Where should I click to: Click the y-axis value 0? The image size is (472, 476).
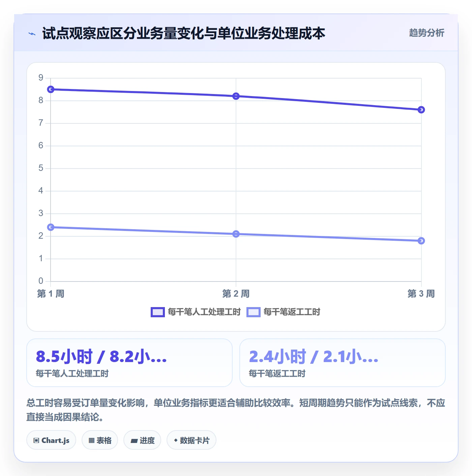pos(41,281)
